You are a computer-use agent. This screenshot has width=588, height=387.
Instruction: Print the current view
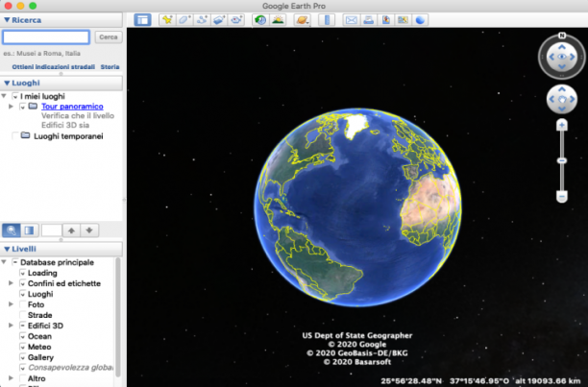tap(368, 20)
